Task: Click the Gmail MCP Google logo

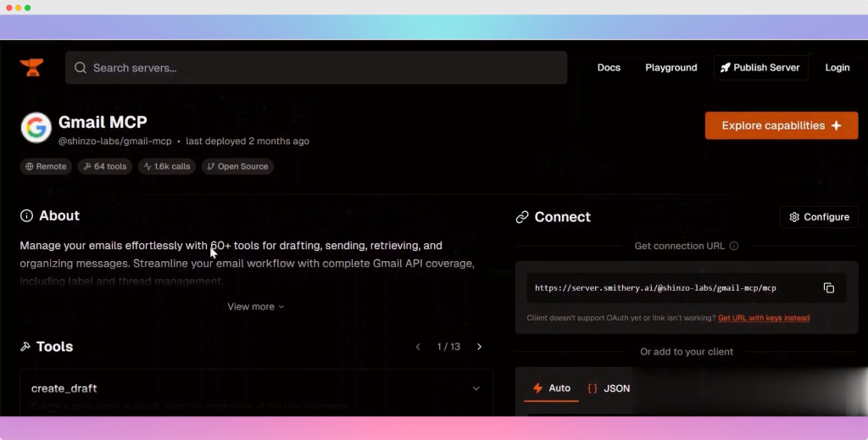Action: pyautogui.click(x=36, y=128)
